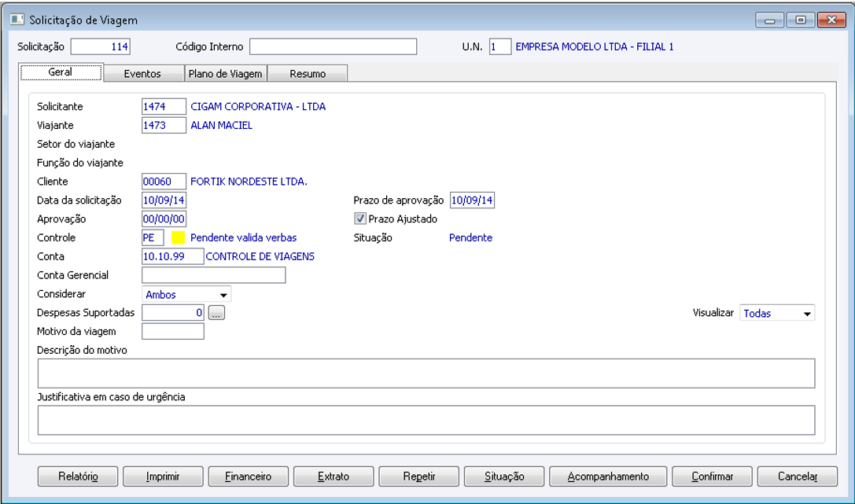This screenshot has height=504, width=855.
Task: Open the Financeiro button
Action: (x=248, y=476)
